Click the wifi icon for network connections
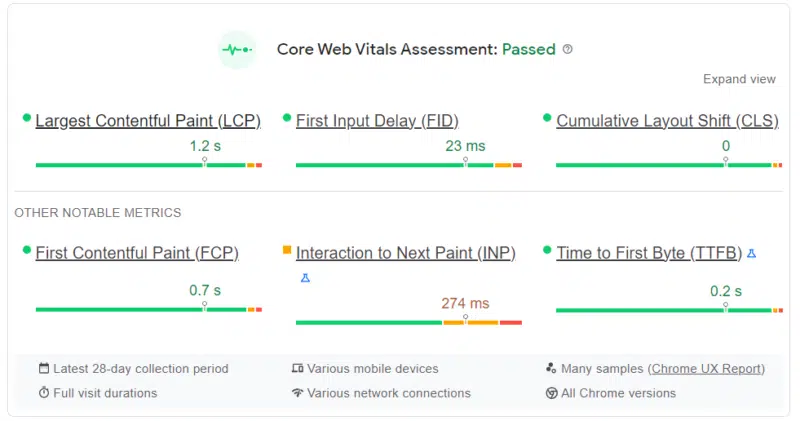This screenshot has width=800, height=421. [297, 393]
